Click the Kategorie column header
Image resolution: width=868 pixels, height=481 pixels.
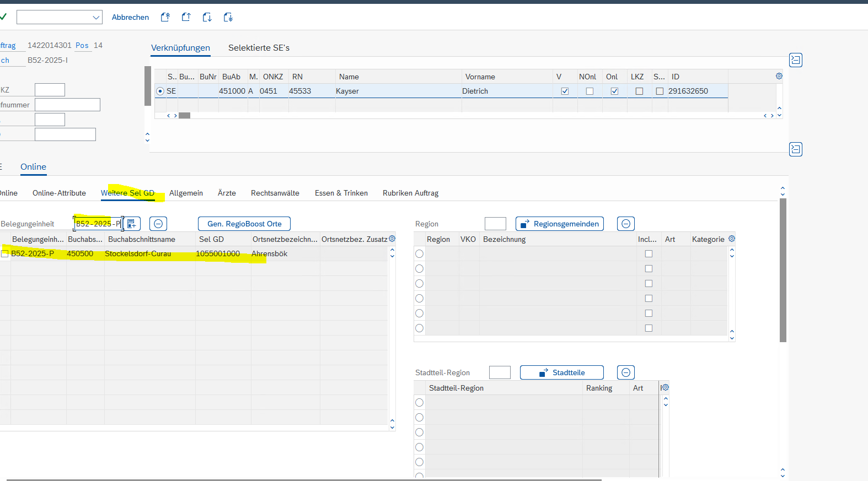pos(708,239)
